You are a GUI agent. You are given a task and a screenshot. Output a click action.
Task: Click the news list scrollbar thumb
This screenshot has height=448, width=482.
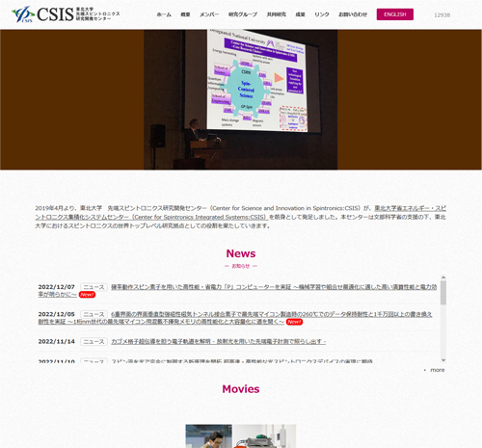pos(443,293)
